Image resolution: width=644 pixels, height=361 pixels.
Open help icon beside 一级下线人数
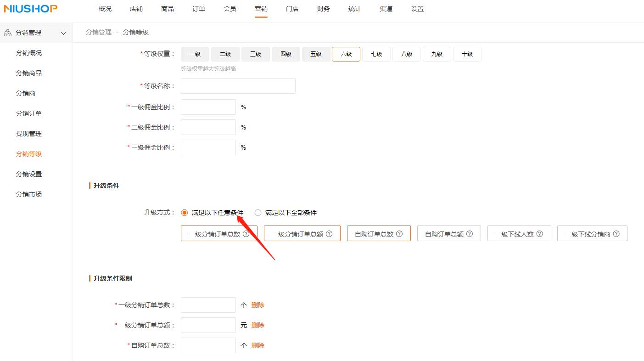coord(540,233)
